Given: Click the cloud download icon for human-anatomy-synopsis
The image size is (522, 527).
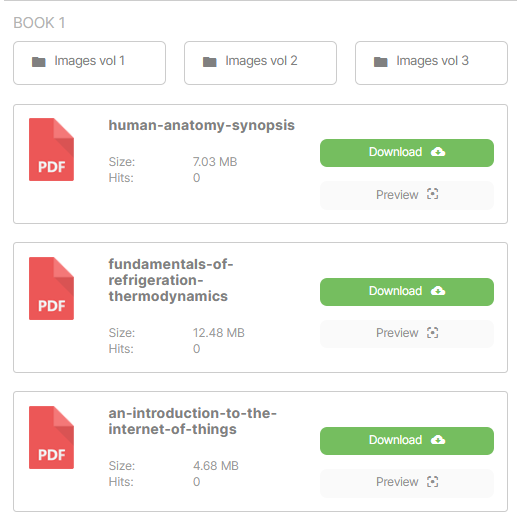Looking at the screenshot, I should pos(438,152).
